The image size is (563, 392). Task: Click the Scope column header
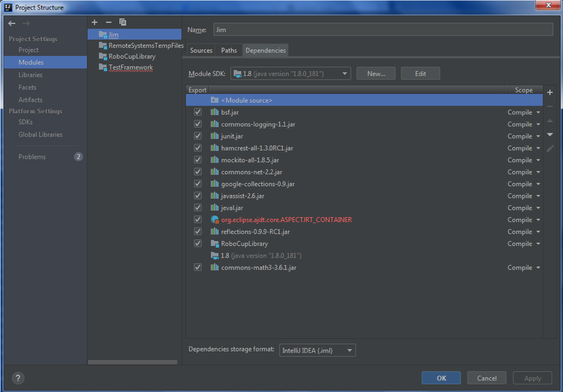click(x=524, y=90)
